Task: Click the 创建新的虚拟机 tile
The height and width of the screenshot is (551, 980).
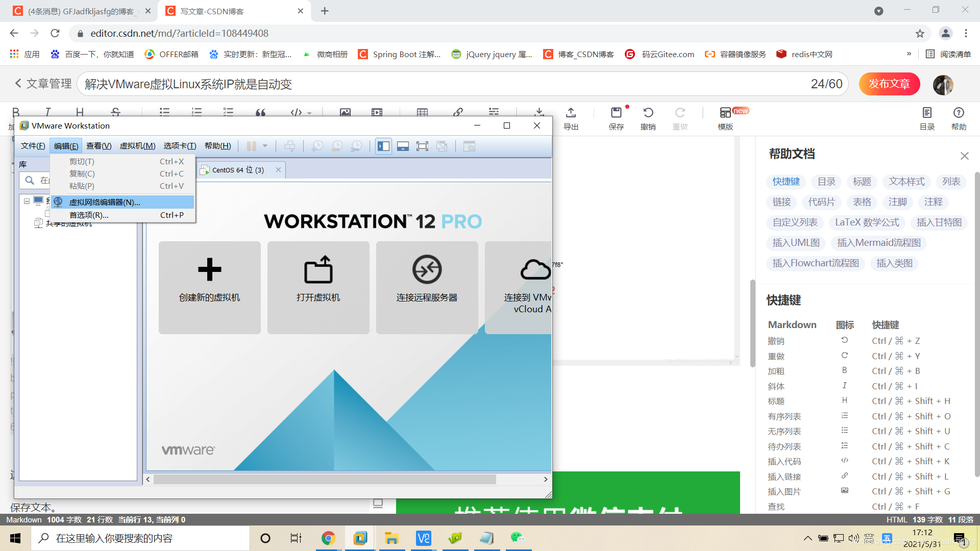Action: 209,287
